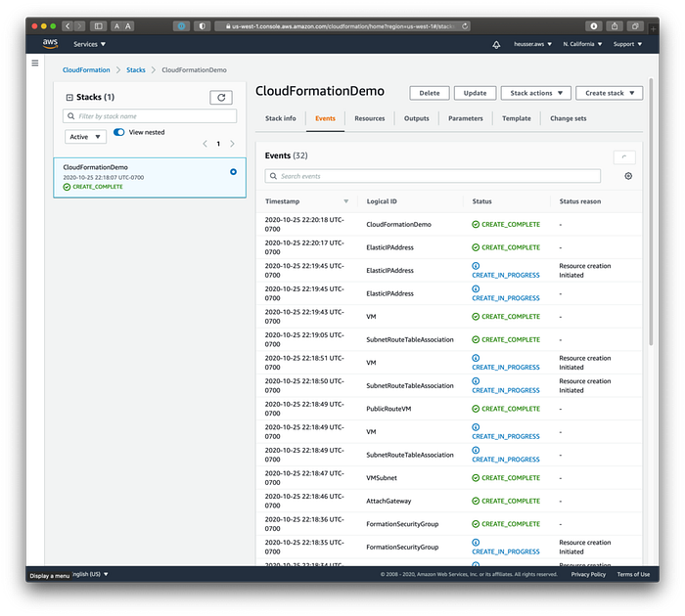Switch to Outputs tab
This screenshot has width=685, height=616.
coord(416,118)
